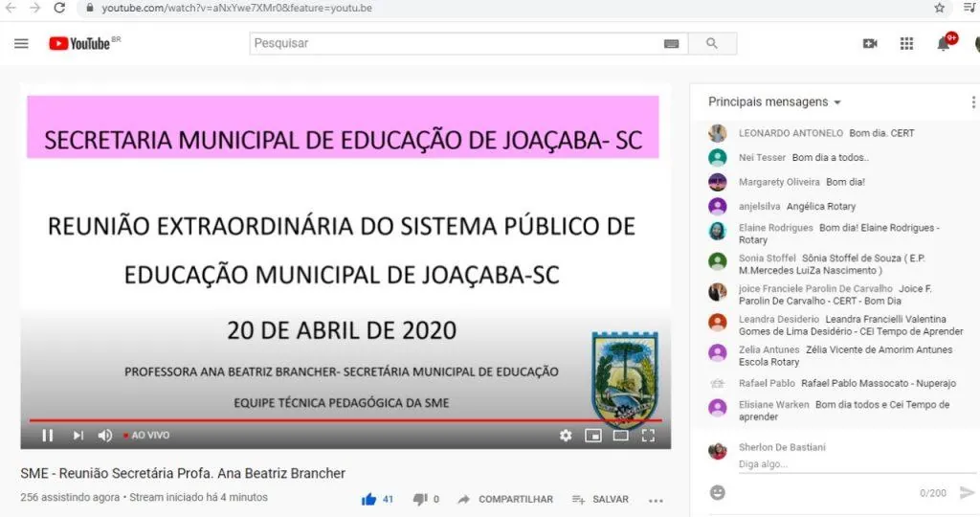Select Sonia Stoffel's chat message
Viewport: 980px width, 517px height.
pyautogui.click(x=835, y=264)
